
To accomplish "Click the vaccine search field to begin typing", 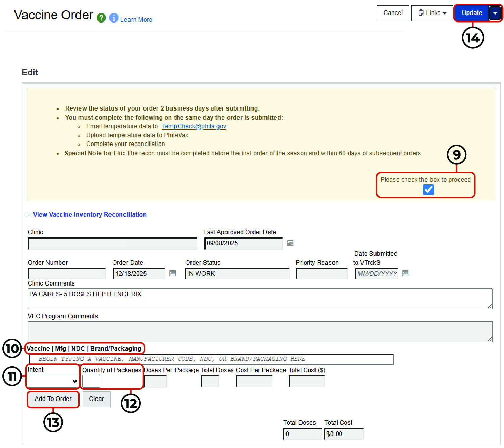I will coord(211,359).
